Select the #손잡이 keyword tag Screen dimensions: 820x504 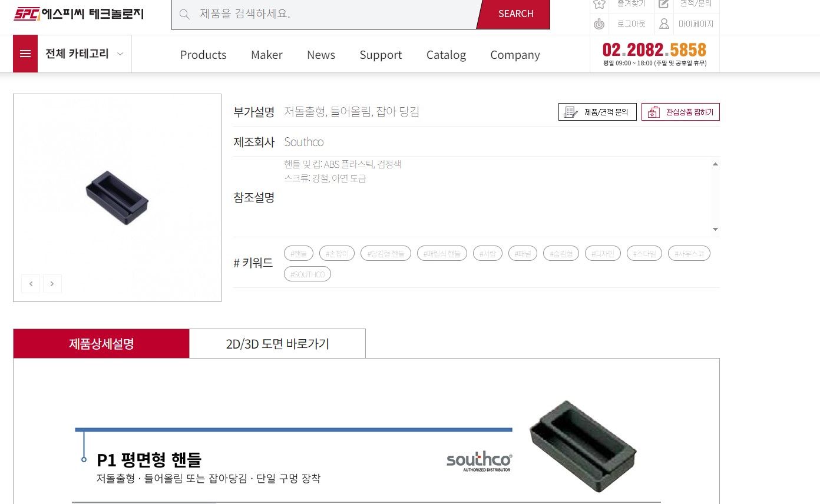pyautogui.click(x=337, y=254)
